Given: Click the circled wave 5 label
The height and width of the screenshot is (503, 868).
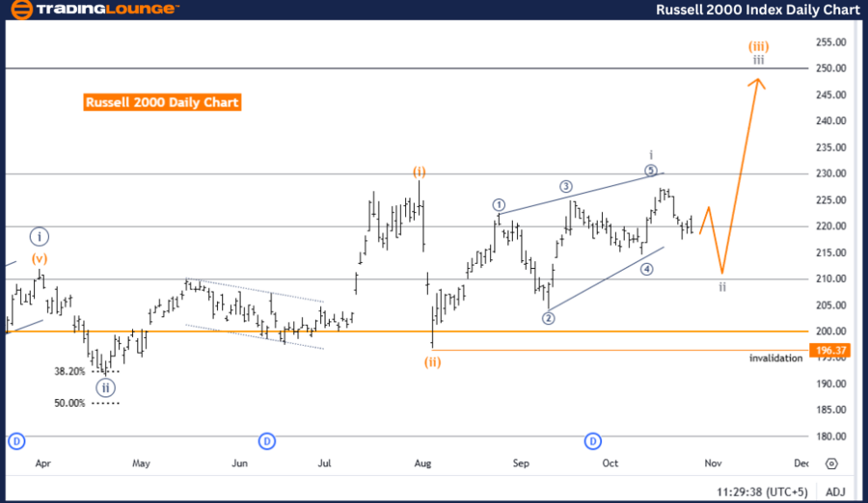Looking at the screenshot, I should tap(650, 171).
